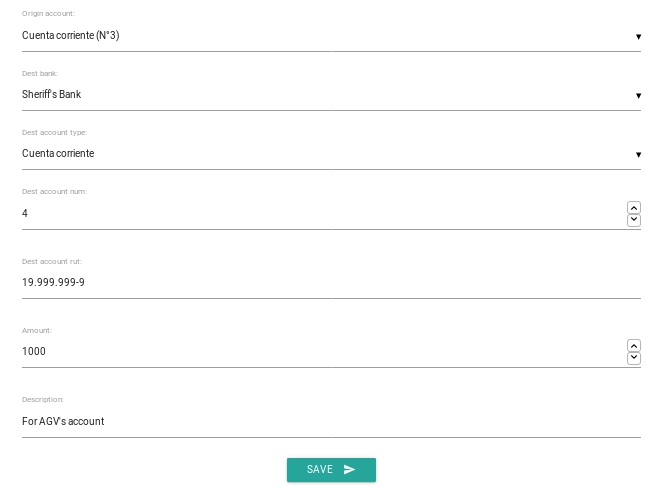
Task: Increment the Amount with the up arrow
Action: click(634, 345)
